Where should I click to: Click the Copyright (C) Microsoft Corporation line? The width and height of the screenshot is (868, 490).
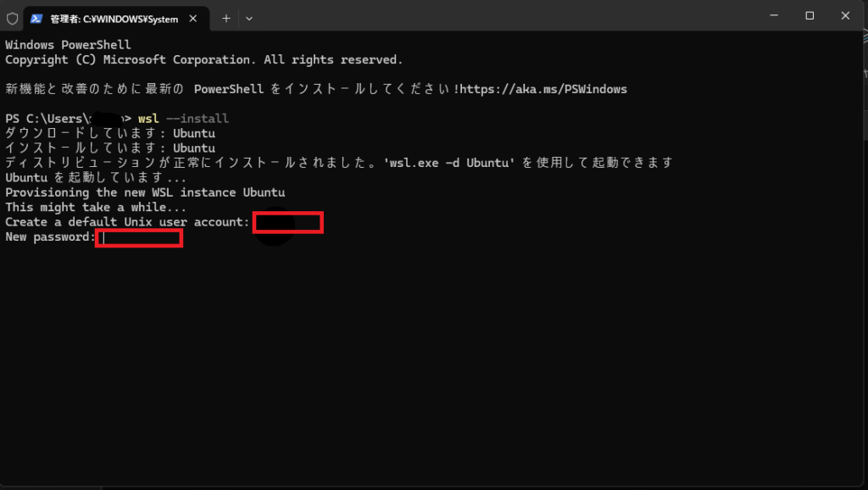click(203, 60)
